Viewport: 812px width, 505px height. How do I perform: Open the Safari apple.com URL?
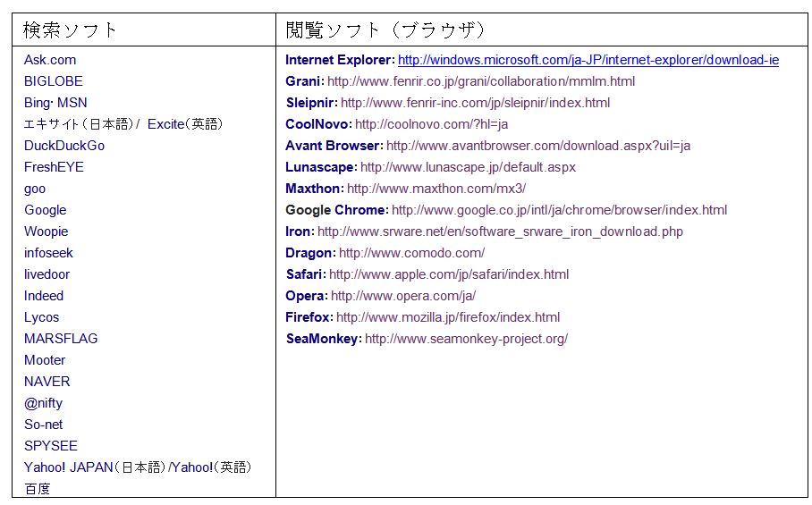449,274
